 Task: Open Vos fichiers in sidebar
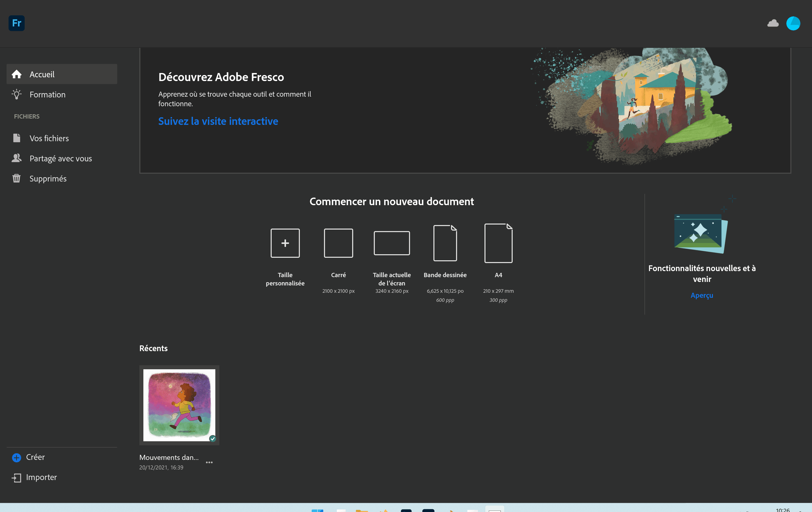pyautogui.click(x=49, y=138)
